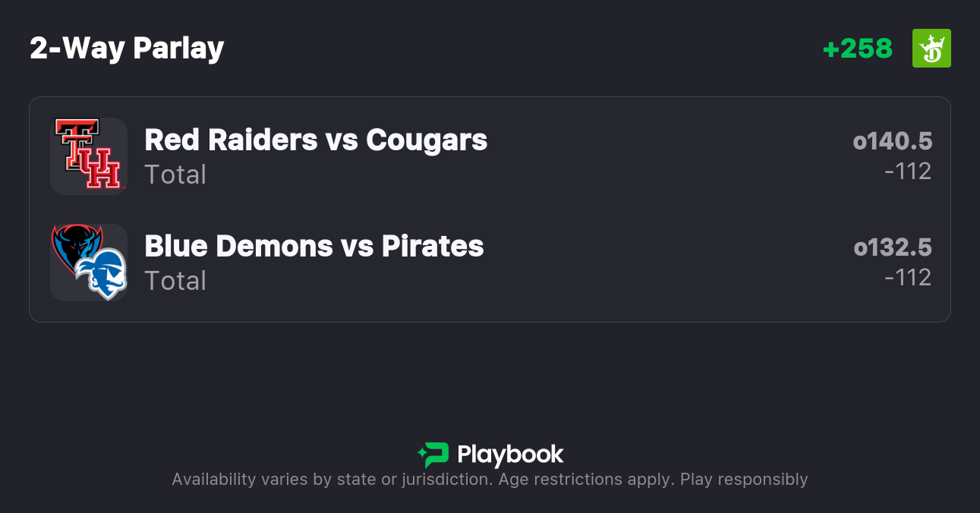Image resolution: width=980 pixels, height=513 pixels.
Task: Click the -112 odds for Blue Demons game
Action: [907, 278]
